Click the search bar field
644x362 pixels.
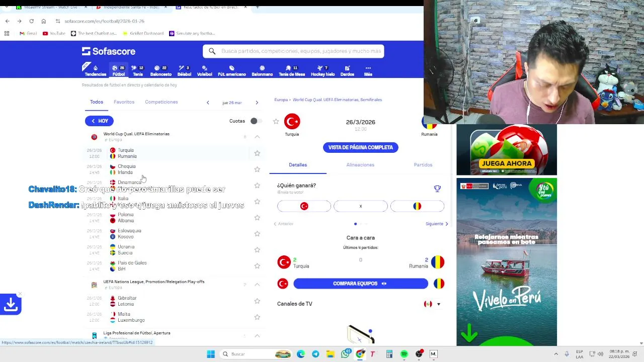(293, 51)
